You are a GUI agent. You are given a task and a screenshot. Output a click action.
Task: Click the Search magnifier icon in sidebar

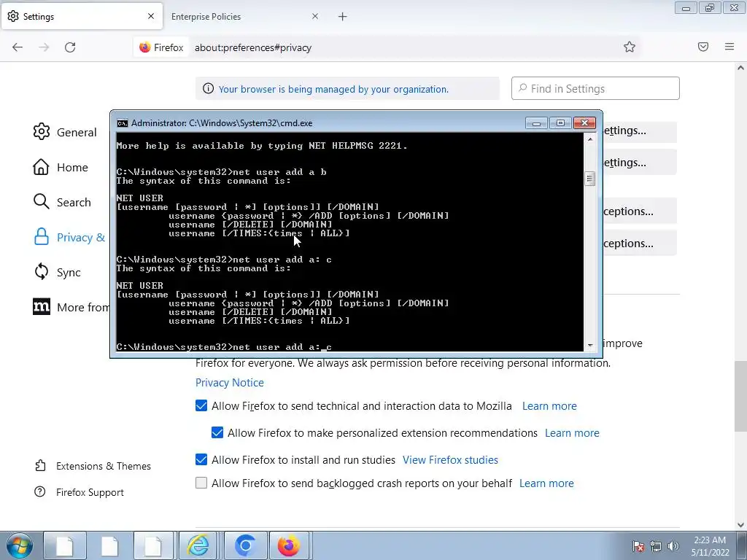click(x=42, y=201)
